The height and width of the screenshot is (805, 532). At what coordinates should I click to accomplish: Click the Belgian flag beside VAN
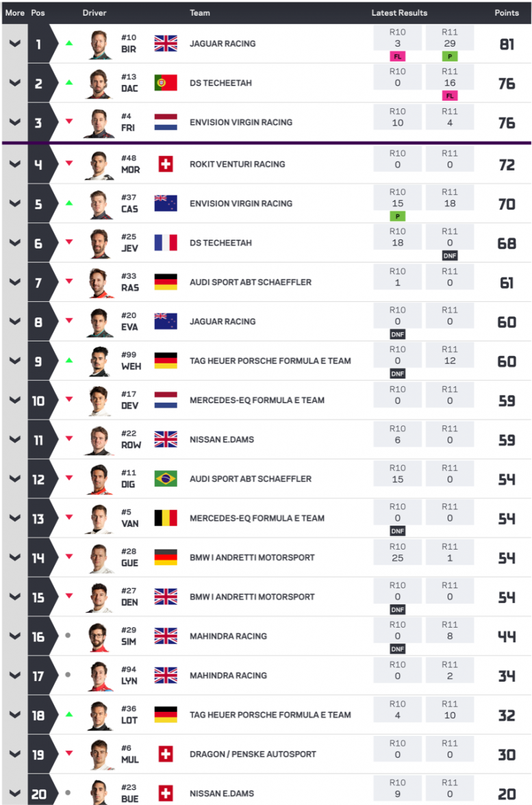point(166,518)
